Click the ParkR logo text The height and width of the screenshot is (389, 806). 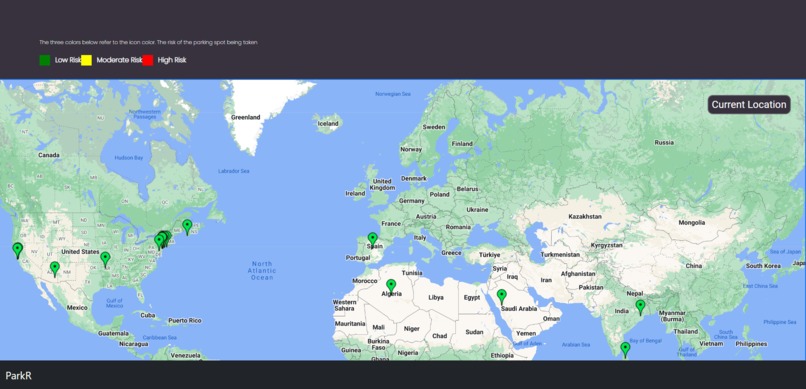[19, 376]
